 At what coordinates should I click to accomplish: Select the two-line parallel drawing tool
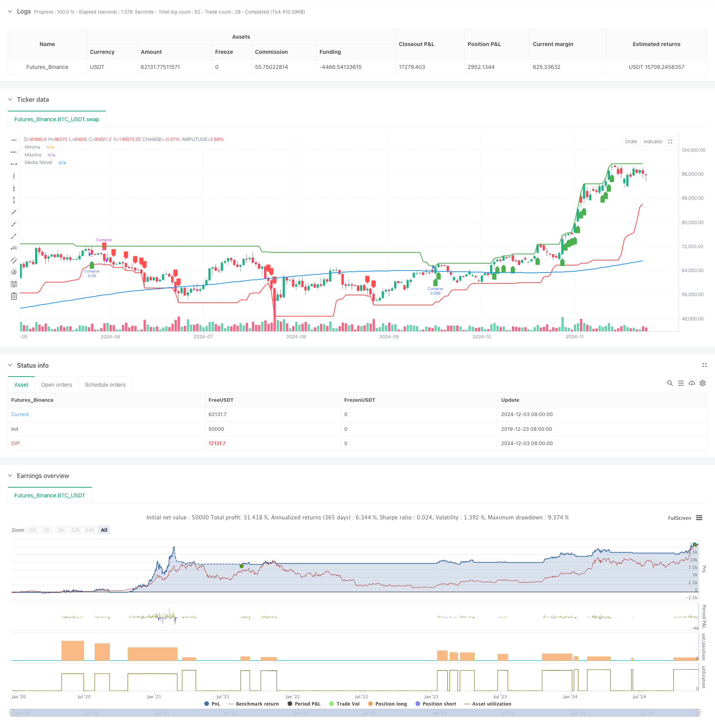pos(14,260)
